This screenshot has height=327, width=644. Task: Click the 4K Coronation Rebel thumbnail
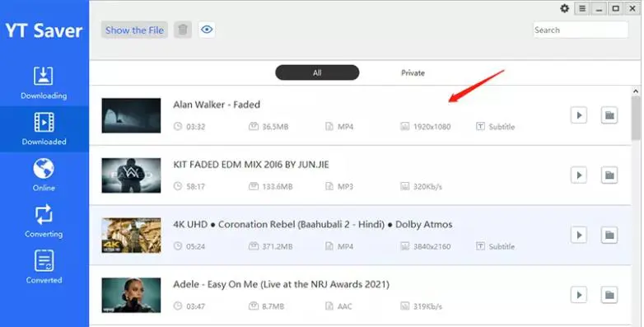(x=131, y=236)
